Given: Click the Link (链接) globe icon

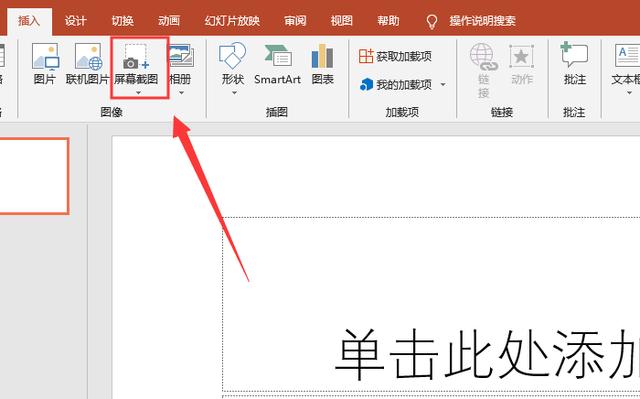Looking at the screenshot, I should (x=483, y=56).
